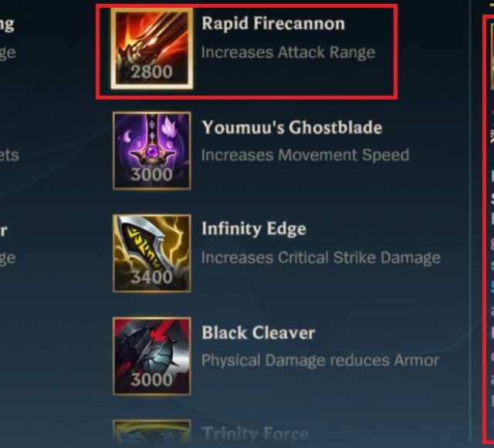This screenshot has height=448, width=494.
Task: Click the Youmuu's Ghostblade purple sword icon
Action: 152,150
